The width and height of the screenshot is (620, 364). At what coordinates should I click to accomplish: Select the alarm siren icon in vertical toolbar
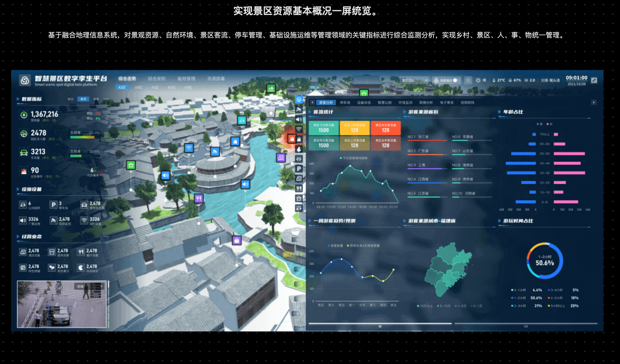coord(299,139)
